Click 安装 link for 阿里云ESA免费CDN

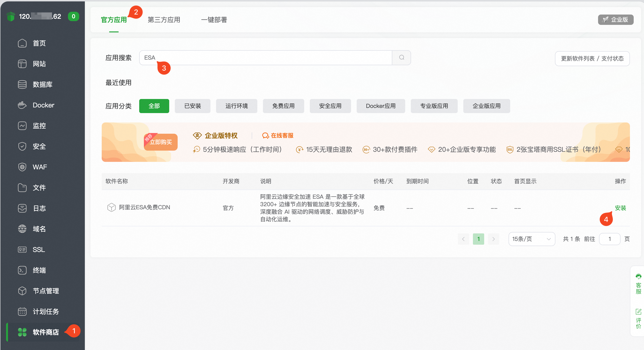[620, 208]
